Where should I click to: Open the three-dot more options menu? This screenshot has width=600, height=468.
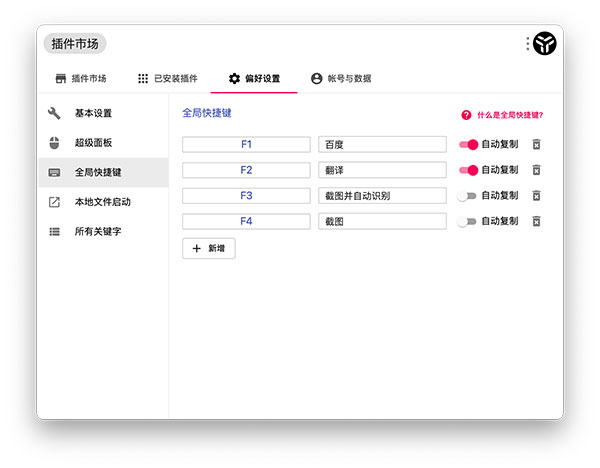tap(528, 44)
